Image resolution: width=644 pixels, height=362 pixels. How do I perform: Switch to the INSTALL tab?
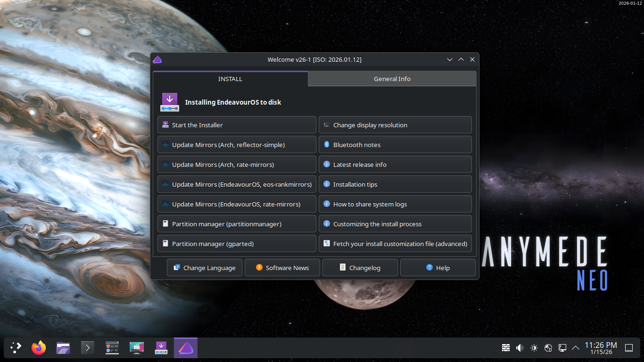tap(230, 79)
